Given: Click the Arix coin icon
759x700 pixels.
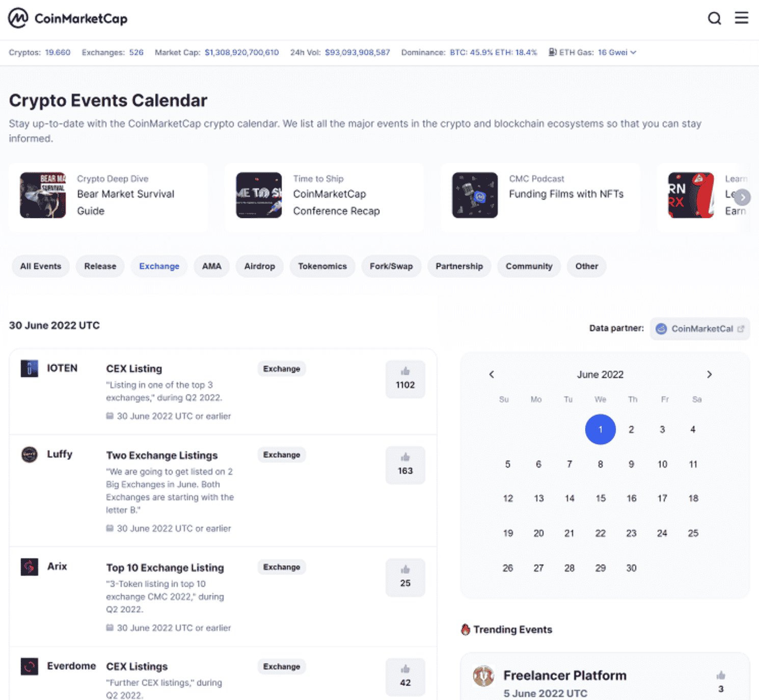Looking at the screenshot, I should 30,567.
